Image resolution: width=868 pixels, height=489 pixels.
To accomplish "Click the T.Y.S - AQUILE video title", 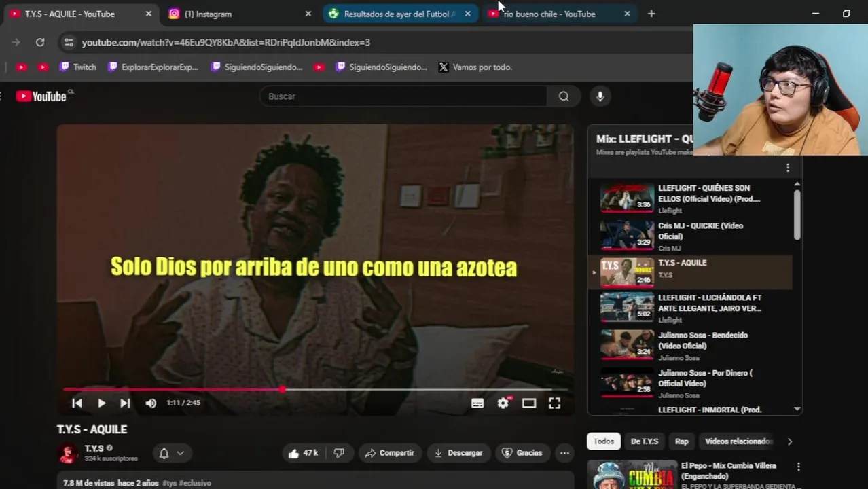I will [92, 429].
